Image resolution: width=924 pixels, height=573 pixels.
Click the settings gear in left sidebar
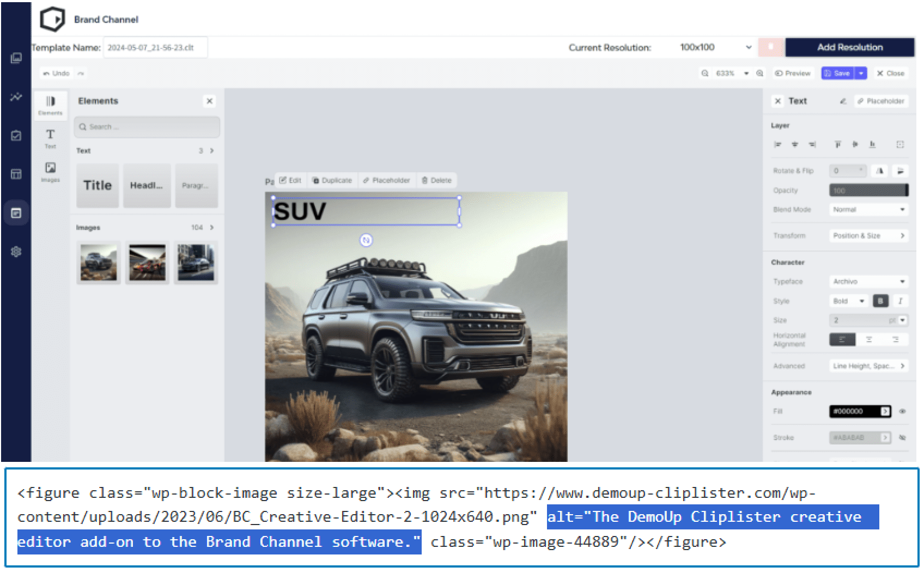click(16, 252)
